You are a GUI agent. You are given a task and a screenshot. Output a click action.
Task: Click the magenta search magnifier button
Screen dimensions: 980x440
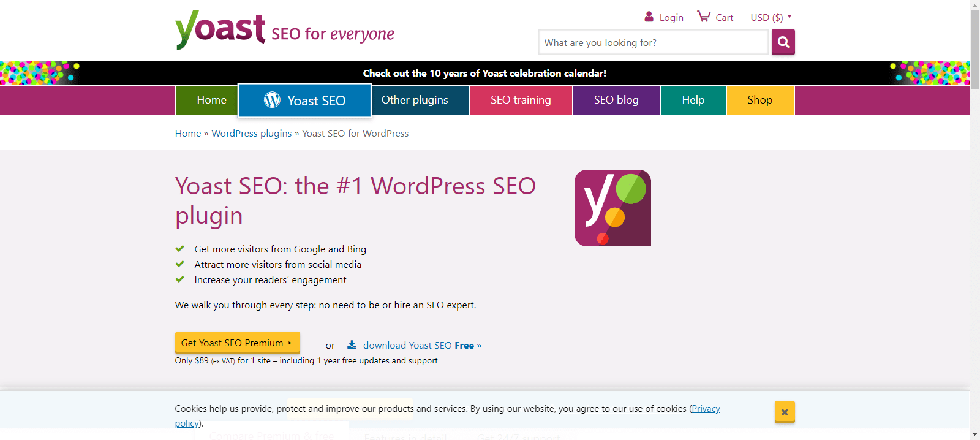[x=783, y=42]
